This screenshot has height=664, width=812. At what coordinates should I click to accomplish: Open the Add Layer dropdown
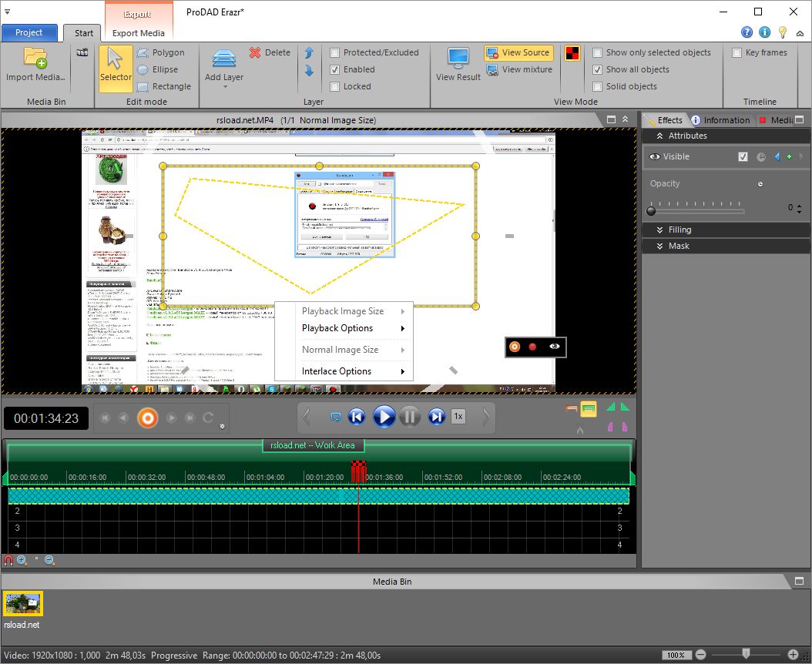(224, 86)
